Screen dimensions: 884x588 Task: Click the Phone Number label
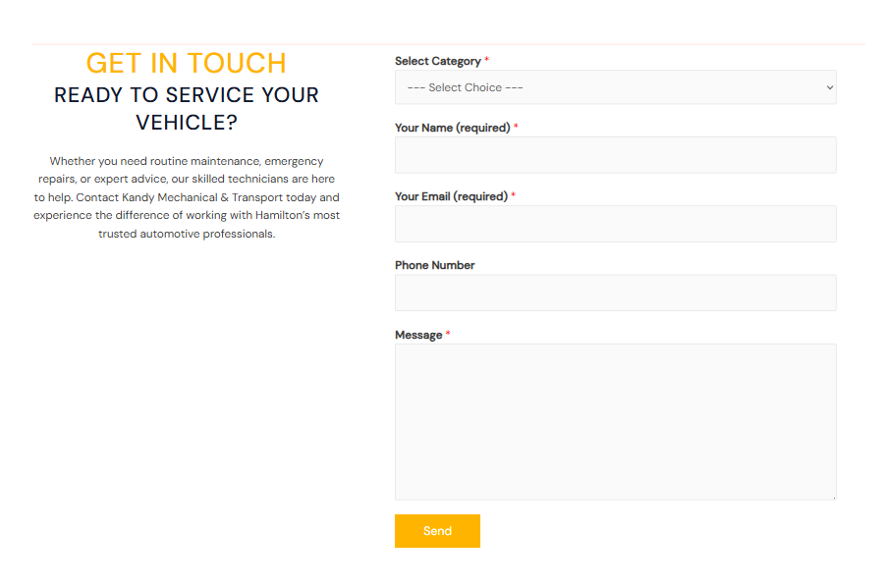[x=435, y=265]
